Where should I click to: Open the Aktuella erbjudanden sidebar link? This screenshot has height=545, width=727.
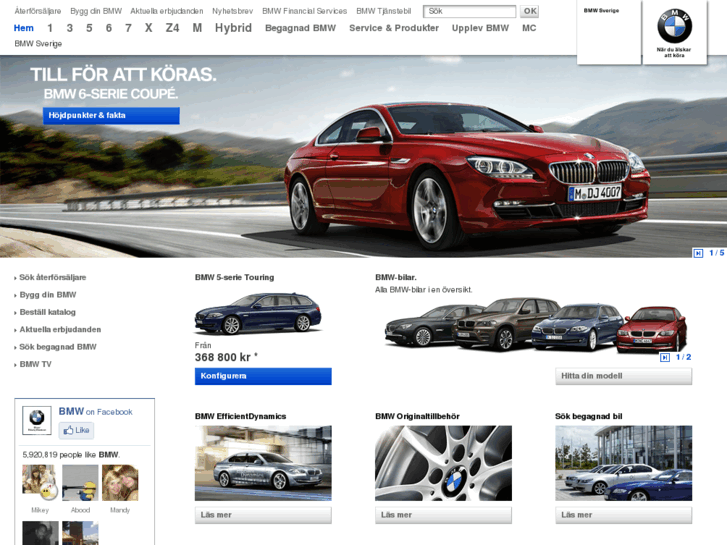pyautogui.click(x=60, y=329)
